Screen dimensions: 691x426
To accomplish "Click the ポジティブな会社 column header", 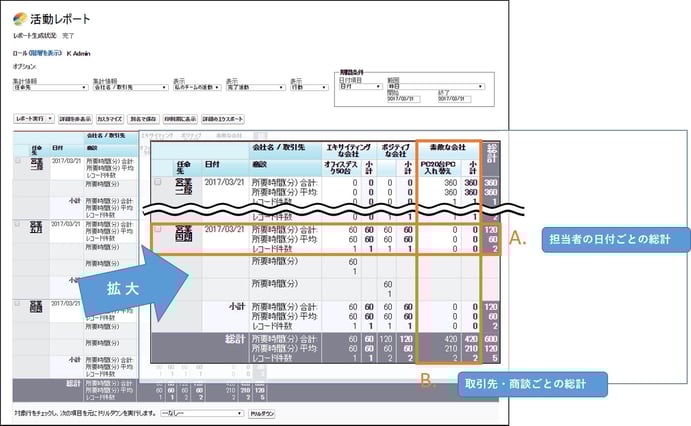I will 396,150.
